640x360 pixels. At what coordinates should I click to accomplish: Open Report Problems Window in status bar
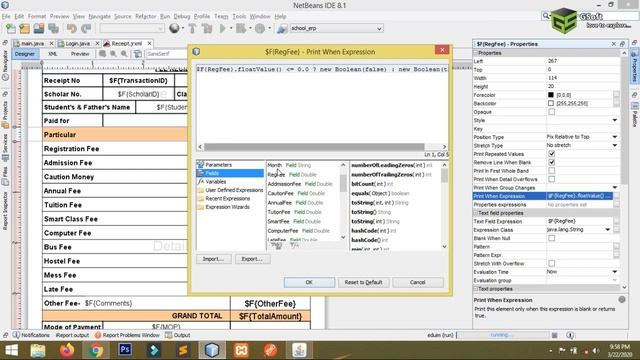[127, 335]
